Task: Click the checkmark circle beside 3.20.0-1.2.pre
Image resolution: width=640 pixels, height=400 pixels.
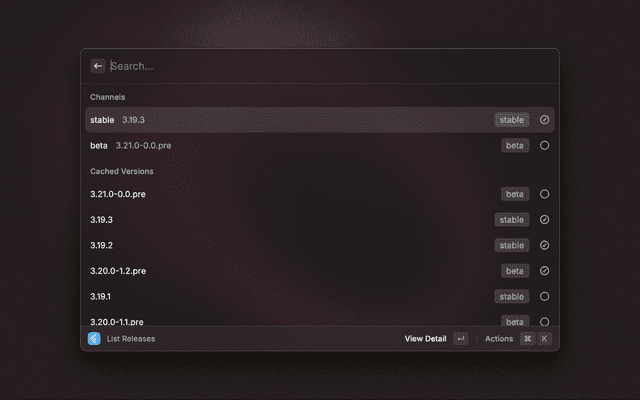Action: (x=544, y=271)
